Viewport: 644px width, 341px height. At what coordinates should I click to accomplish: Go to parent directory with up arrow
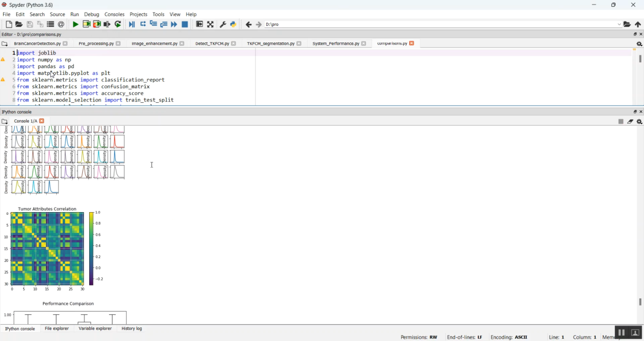tap(638, 24)
